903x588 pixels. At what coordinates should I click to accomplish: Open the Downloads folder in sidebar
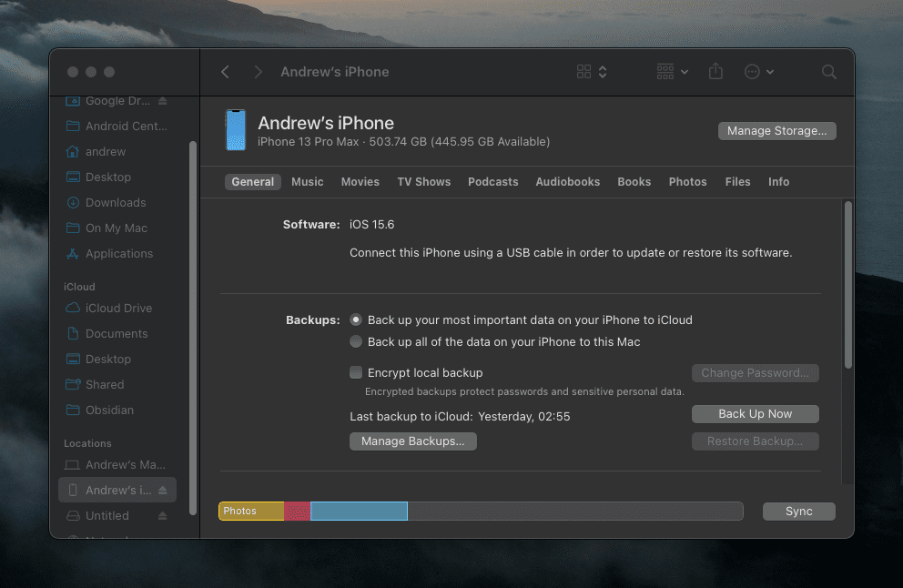click(x=116, y=203)
